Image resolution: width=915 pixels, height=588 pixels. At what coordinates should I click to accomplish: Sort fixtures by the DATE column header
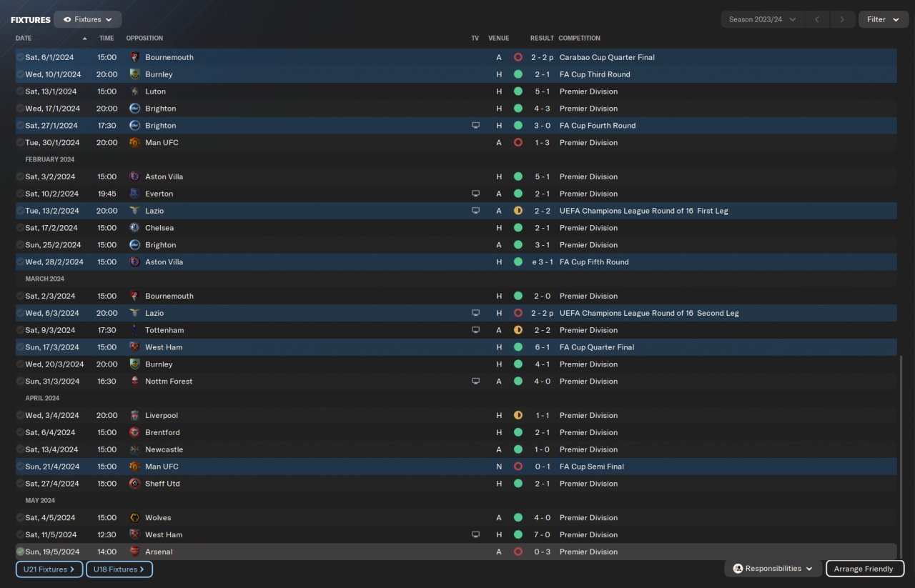(24, 39)
